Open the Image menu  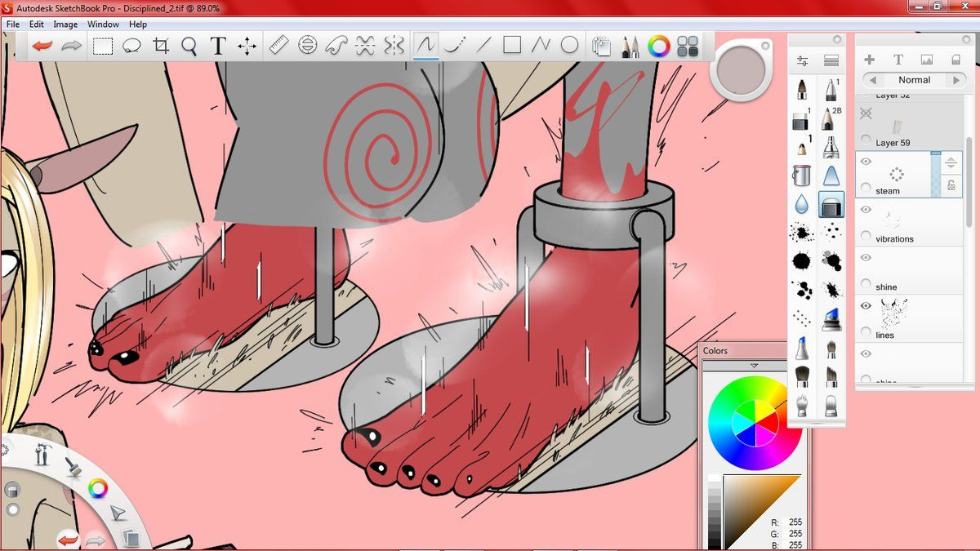[x=65, y=24]
